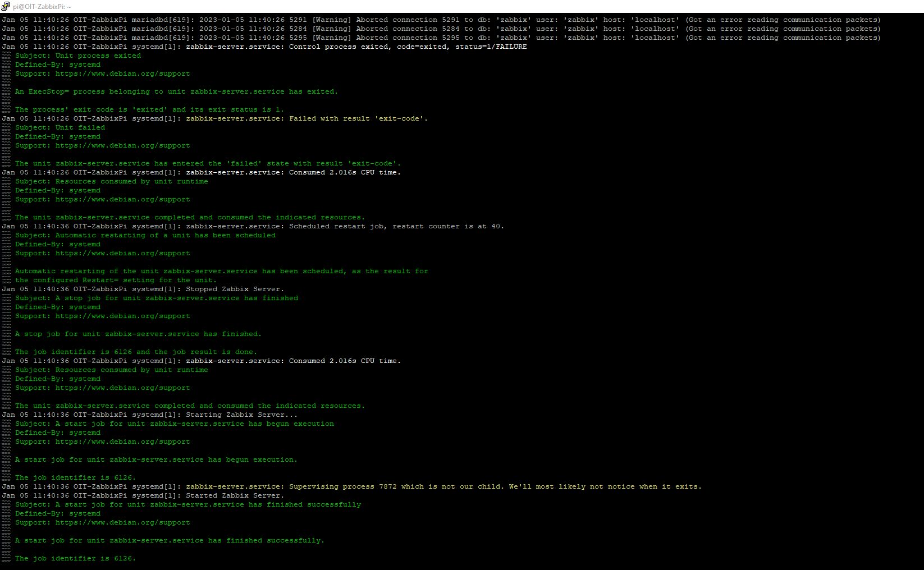Select 'Subject: A start job ... has begun execution'
Screen dimensions: 924x570
pos(175,424)
